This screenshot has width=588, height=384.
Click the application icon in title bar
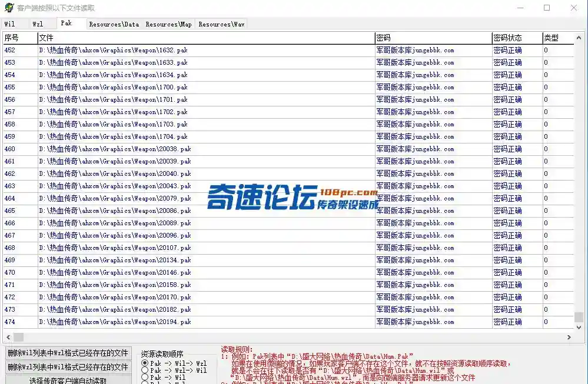pos(9,8)
